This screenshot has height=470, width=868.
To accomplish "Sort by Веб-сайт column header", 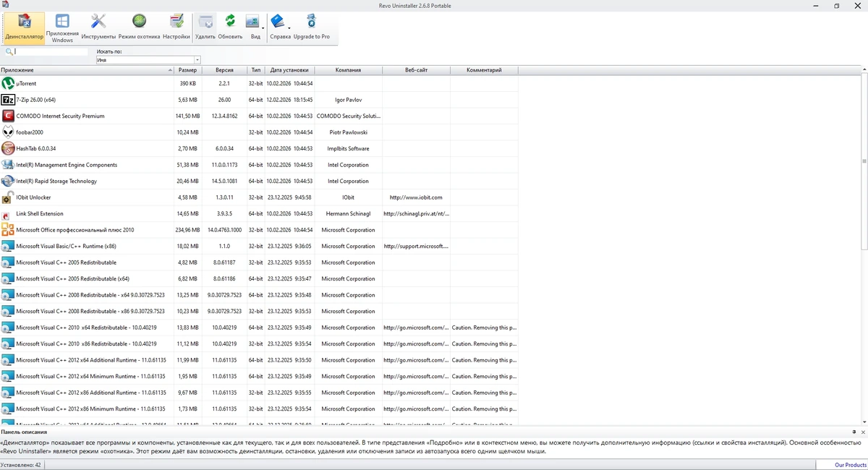I will [x=416, y=70].
